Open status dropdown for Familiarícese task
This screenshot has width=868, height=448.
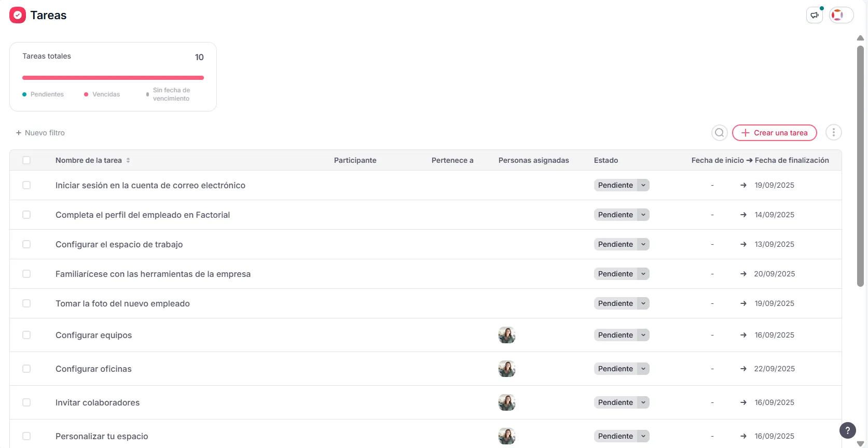[x=643, y=274]
